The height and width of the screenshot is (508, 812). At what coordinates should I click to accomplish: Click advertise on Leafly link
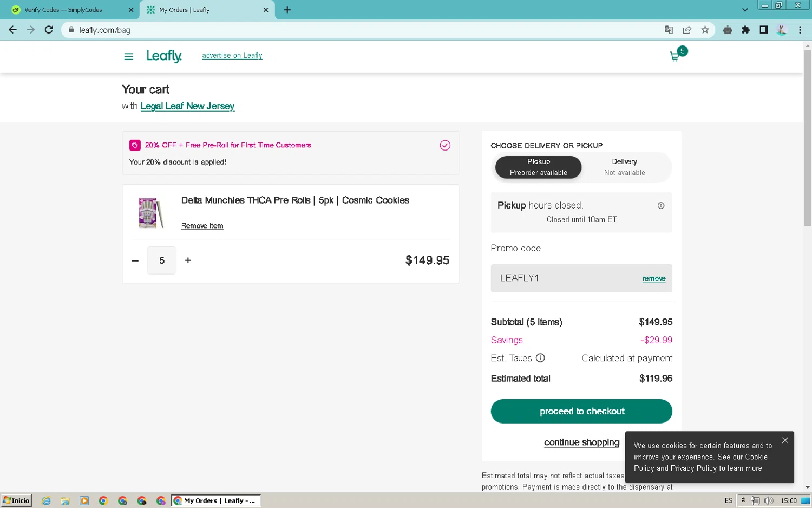coord(232,55)
